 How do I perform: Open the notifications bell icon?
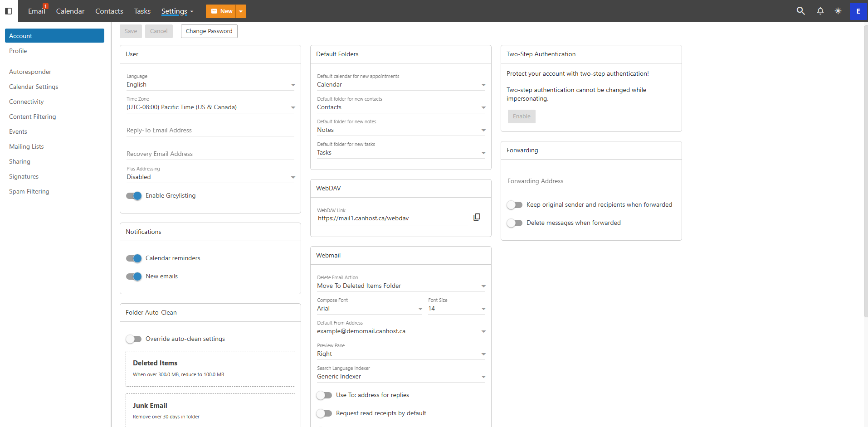pos(820,11)
